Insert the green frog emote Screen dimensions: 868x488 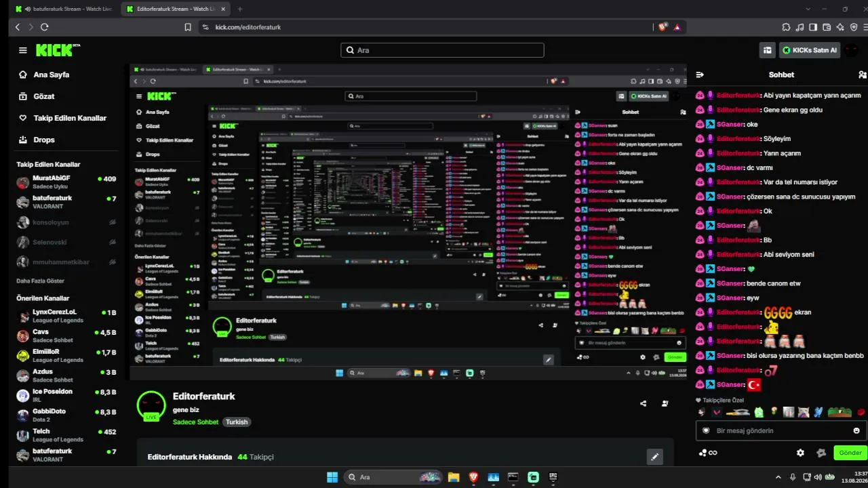(x=758, y=412)
